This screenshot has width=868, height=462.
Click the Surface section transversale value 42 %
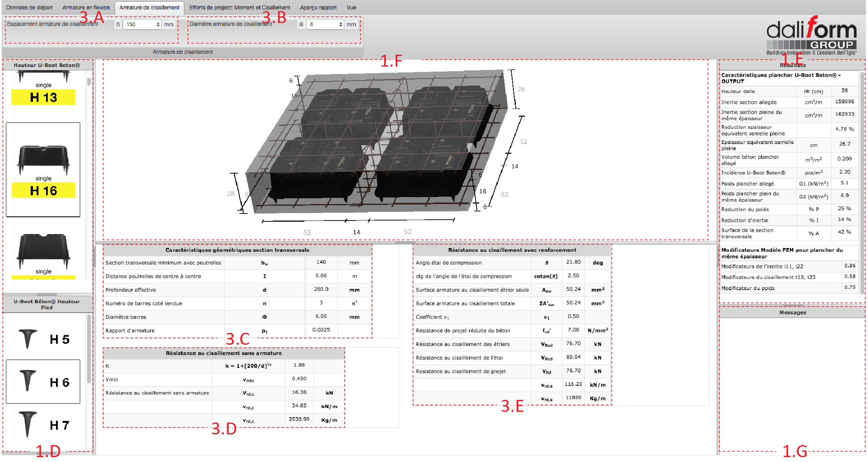pyautogui.click(x=844, y=232)
